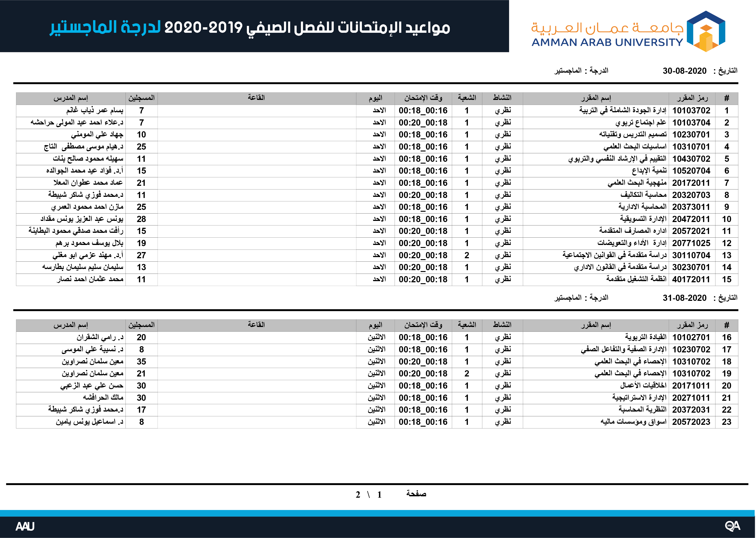Image resolution: width=756 pixels, height=538 pixels.
Task: Click instructor name 'جهاد علي المومني'
Action: (97, 134)
